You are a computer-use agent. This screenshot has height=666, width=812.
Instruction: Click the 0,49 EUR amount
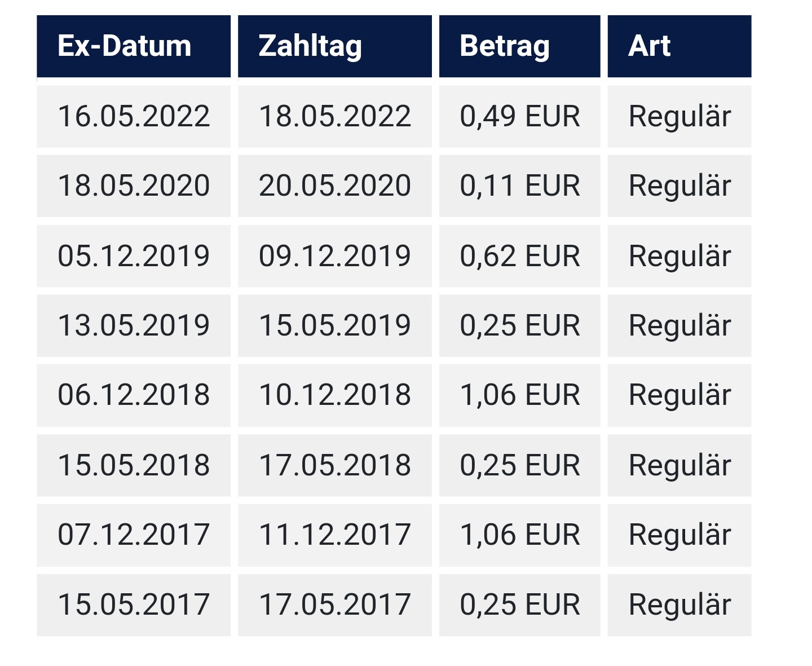point(519,117)
